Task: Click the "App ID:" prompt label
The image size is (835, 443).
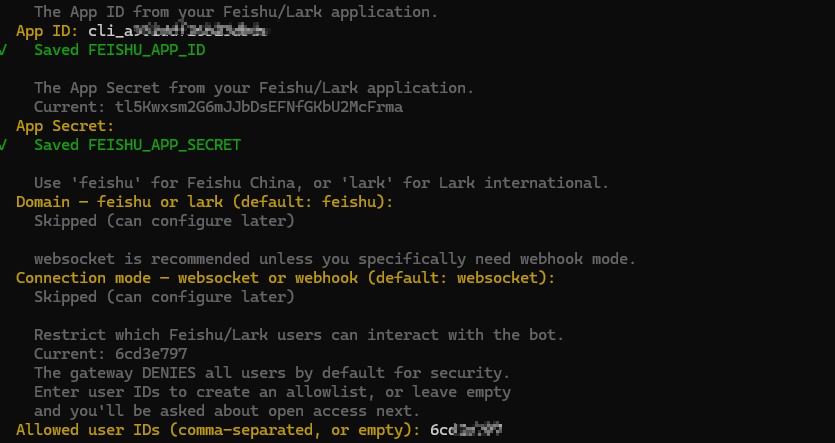Action: (x=47, y=31)
